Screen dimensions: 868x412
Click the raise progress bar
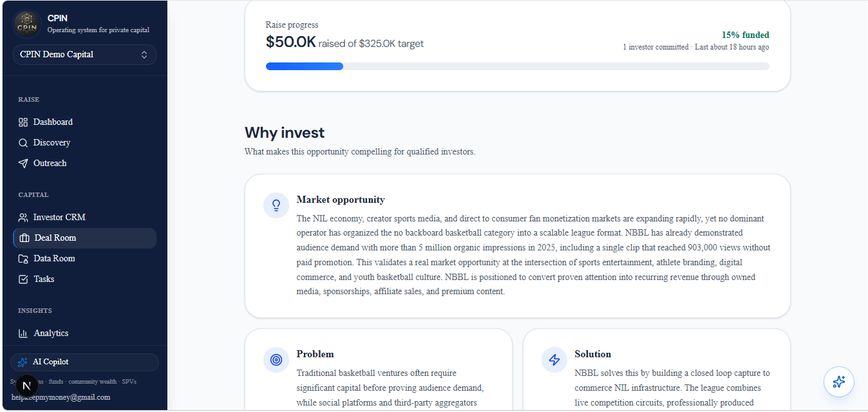pos(517,66)
